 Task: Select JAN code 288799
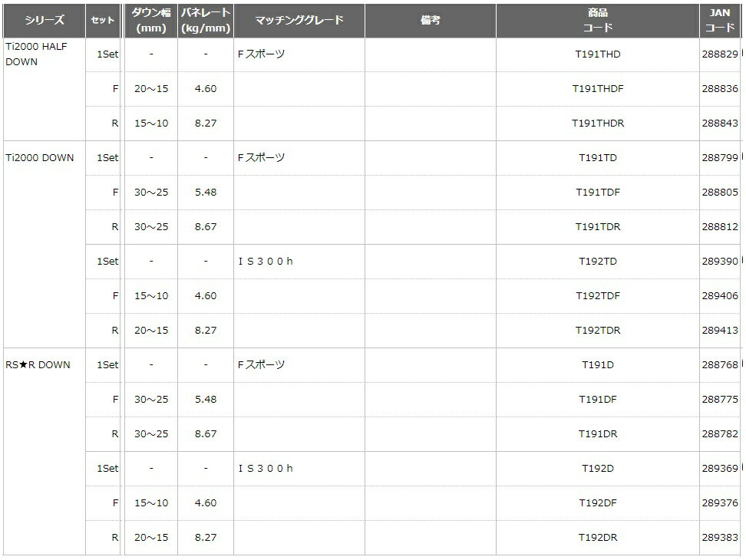[x=719, y=158]
